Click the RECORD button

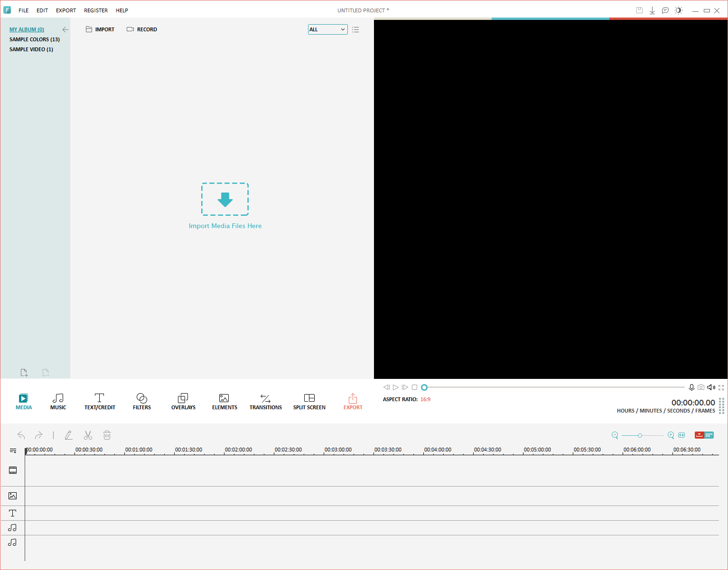(x=142, y=29)
